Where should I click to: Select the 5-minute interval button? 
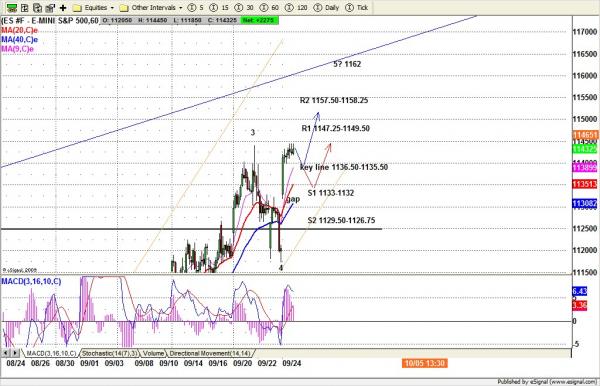tap(196, 8)
